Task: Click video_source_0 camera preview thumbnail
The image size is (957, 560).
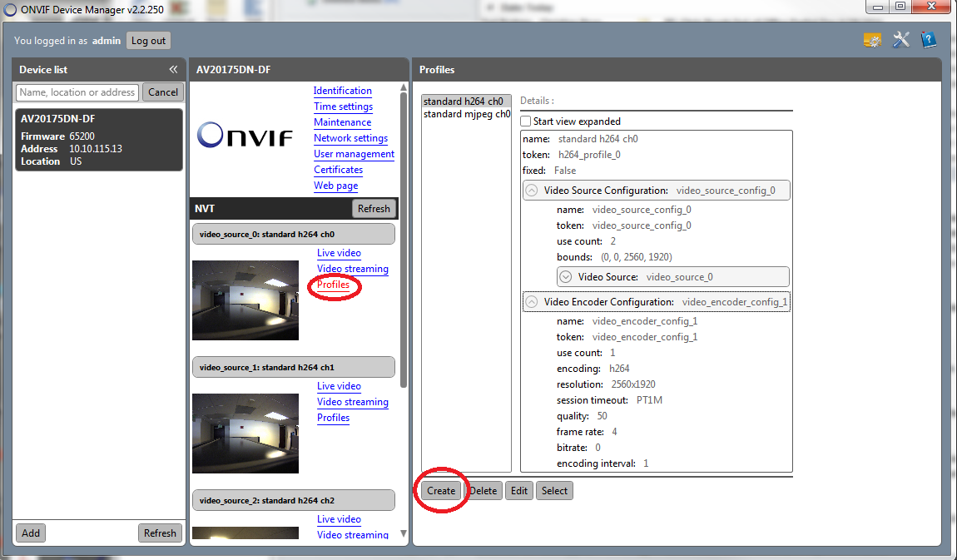Action: pos(245,300)
